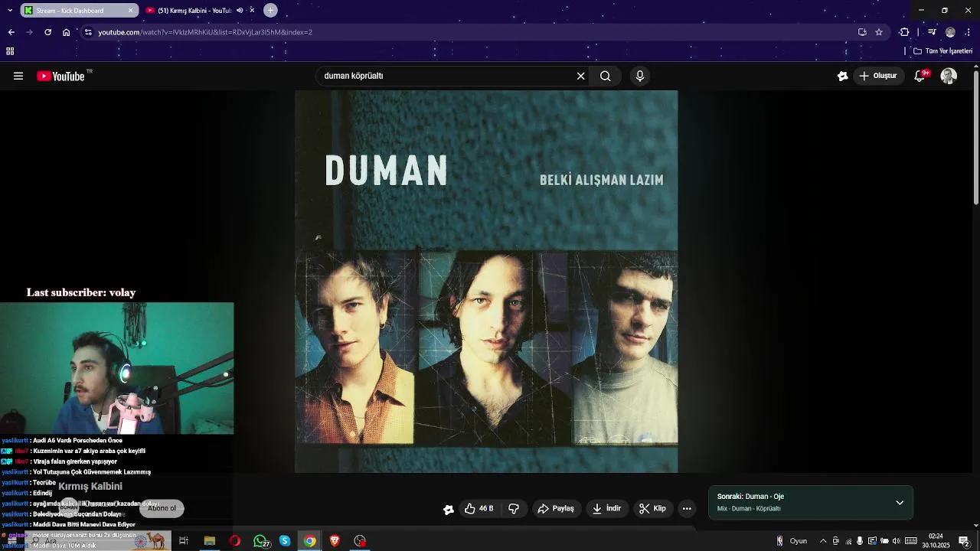The image size is (980, 551).
Task: Mute the Kırmış Kalbini tab audio icon
Action: pos(240,10)
